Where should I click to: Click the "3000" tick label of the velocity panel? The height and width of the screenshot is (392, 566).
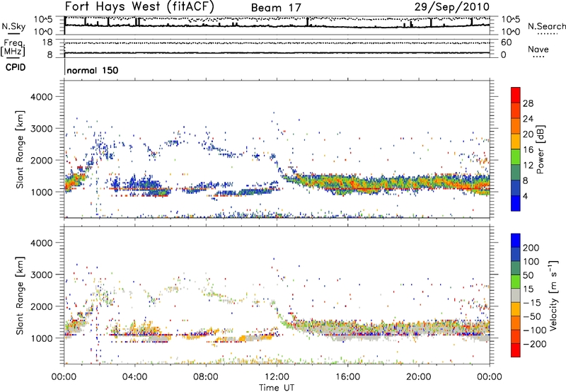(x=41, y=275)
